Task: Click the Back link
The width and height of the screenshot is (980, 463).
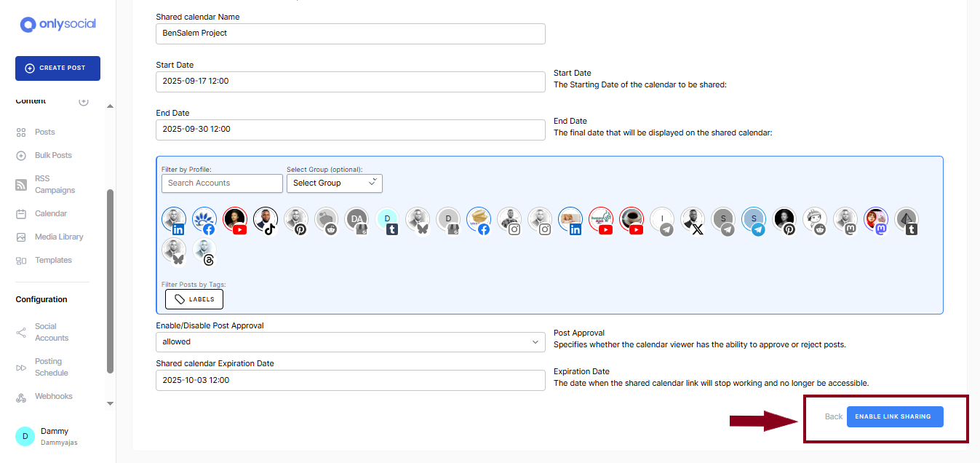Action: pos(833,416)
